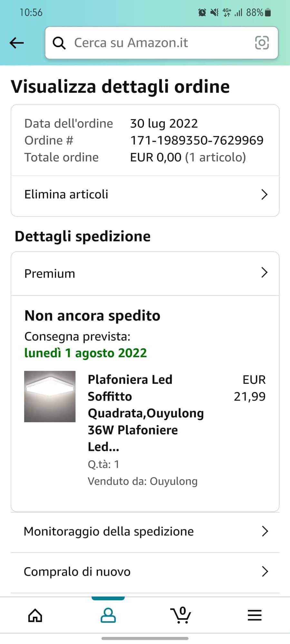Expand Elimina articoli chevron
Image resolution: width=290 pixels, height=644 pixels.
click(264, 194)
